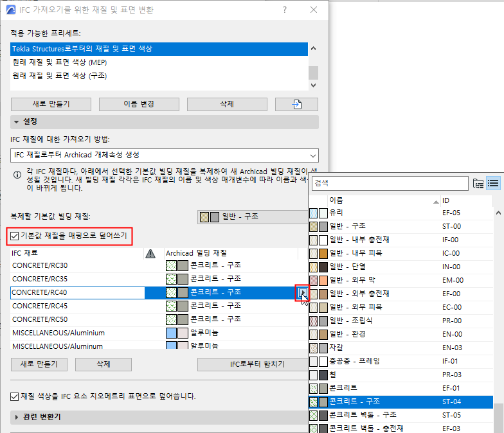Click IFC로부터 합치기 button
This screenshot has width=504, height=433.
tap(253, 365)
